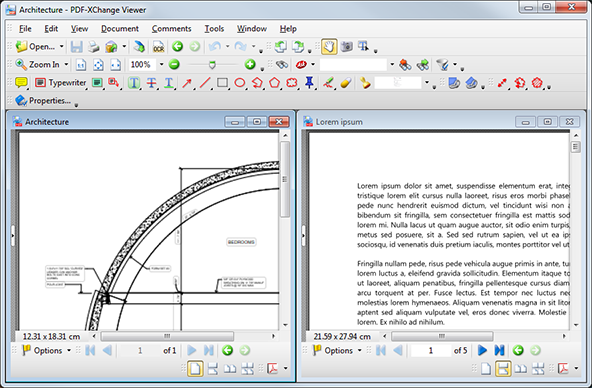Click the green minus zoom out button
Viewport: 592px width, 388px height.
(174, 65)
